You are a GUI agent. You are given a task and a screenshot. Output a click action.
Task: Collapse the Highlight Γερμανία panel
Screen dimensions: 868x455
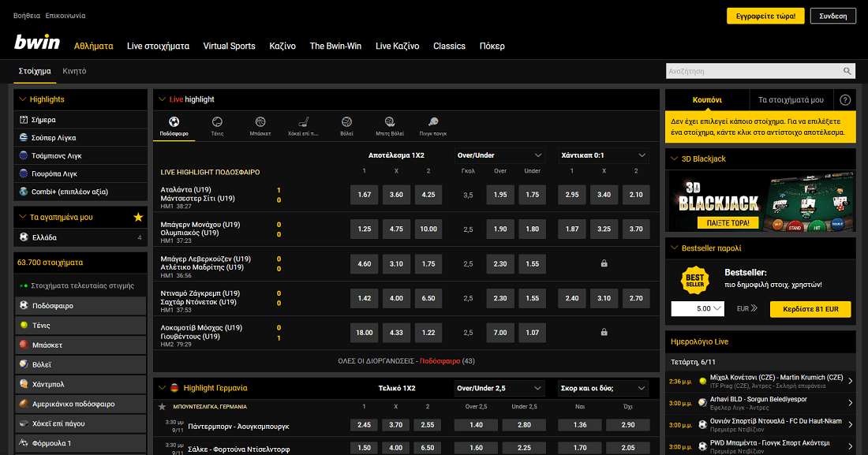(x=163, y=388)
